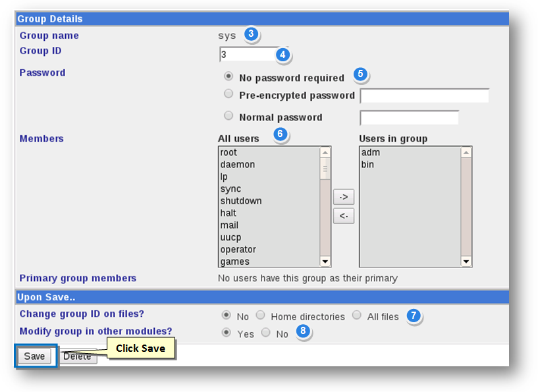Image resolution: width=538 pixels, height=392 pixels.
Task: Click the Pre-encrypted password text box
Action: click(424, 96)
